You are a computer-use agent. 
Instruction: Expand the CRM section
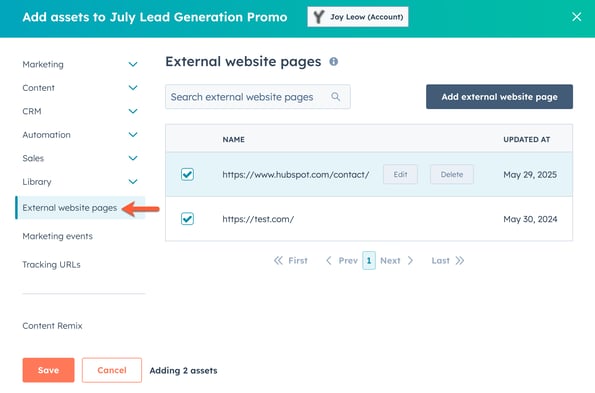coord(133,111)
